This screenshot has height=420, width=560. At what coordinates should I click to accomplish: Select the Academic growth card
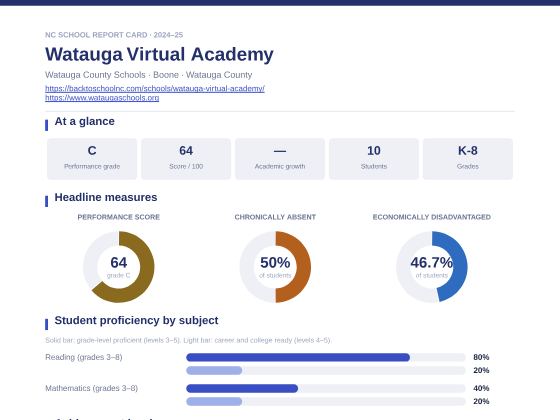point(280,159)
